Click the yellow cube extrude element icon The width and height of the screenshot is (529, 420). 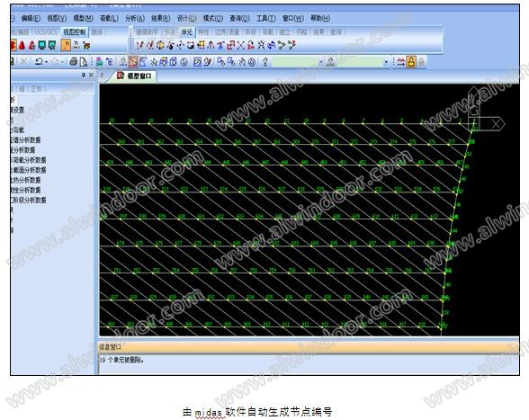[x=160, y=45]
